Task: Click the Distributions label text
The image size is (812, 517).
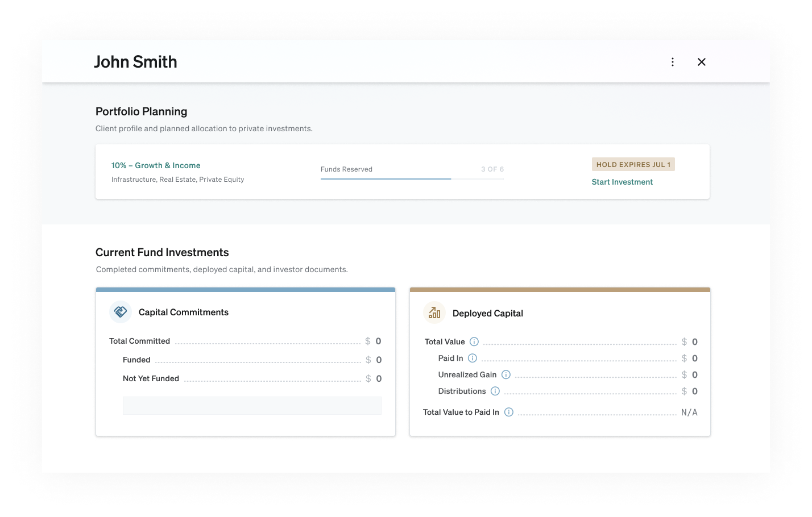Action: 462,391
